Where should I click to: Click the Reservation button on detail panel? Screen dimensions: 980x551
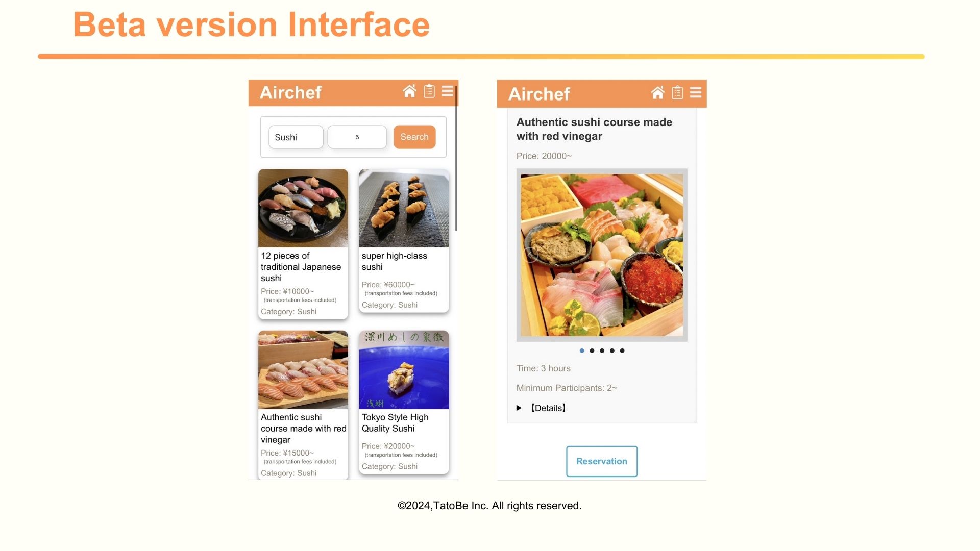click(602, 461)
